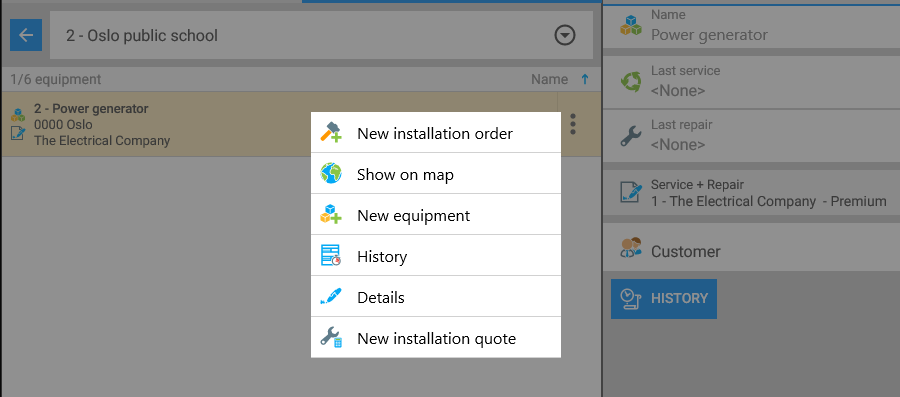This screenshot has height=397, width=900.
Task: Click the Last repair field
Action: click(x=751, y=136)
